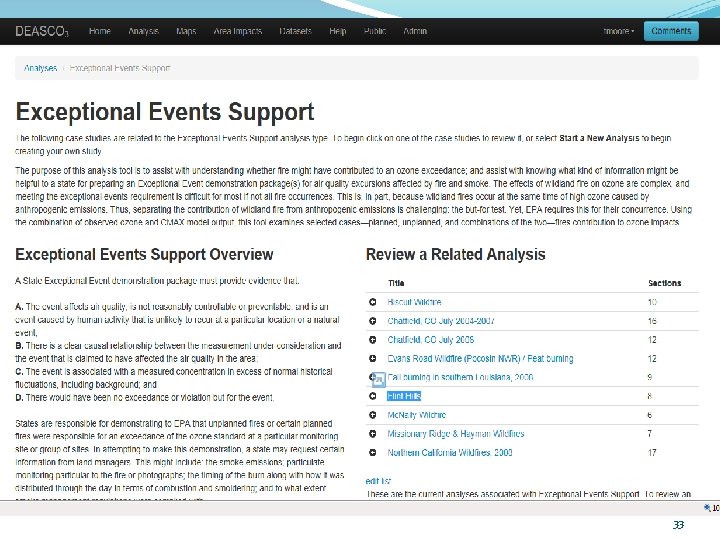This screenshot has width=720, height=540.
Task: Click the slide page number 33
Action: [x=678, y=524]
